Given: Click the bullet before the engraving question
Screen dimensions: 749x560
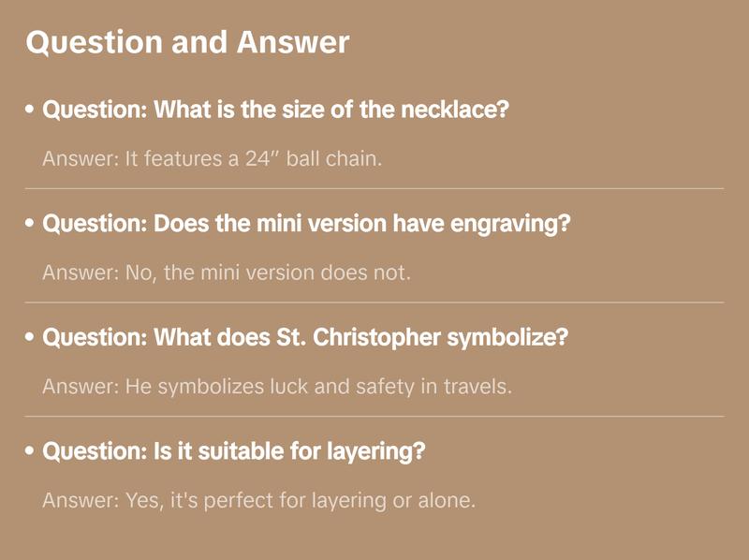Looking at the screenshot, I should (31, 225).
